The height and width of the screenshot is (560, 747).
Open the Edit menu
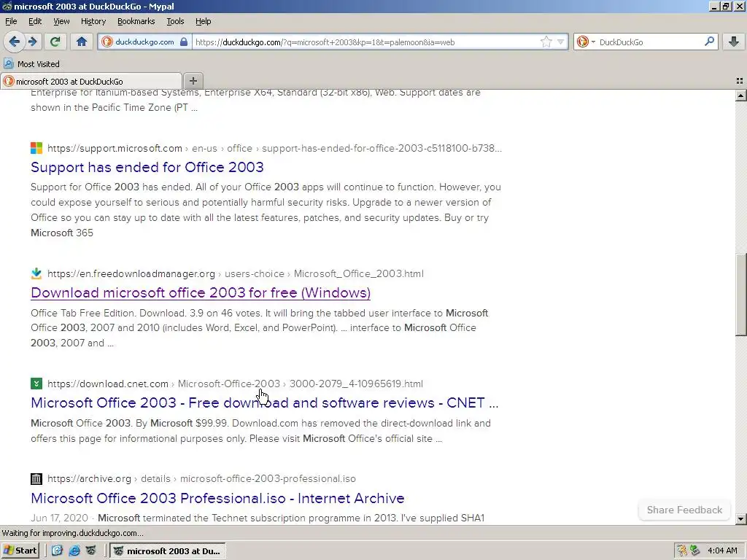(35, 21)
